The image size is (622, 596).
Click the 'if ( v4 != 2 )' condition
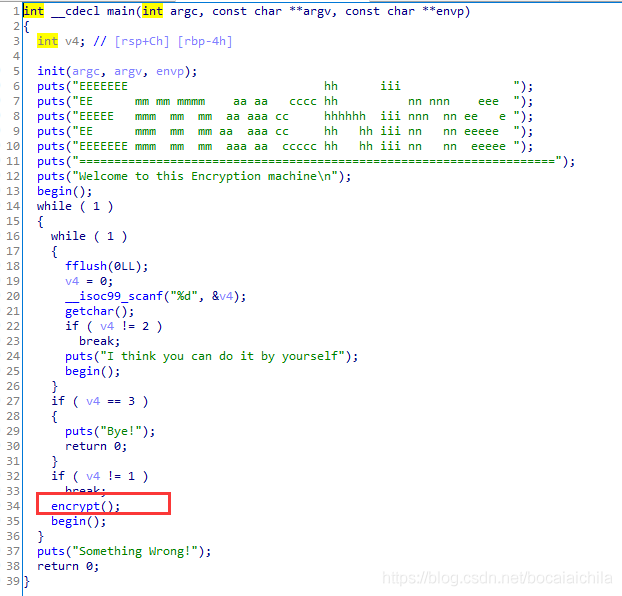pos(113,326)
